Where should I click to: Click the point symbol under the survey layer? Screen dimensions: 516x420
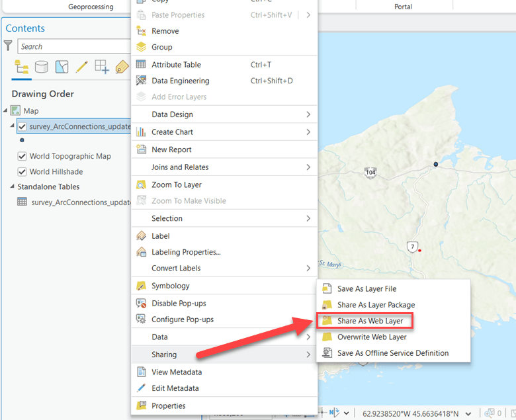click(x=22, y=140)
